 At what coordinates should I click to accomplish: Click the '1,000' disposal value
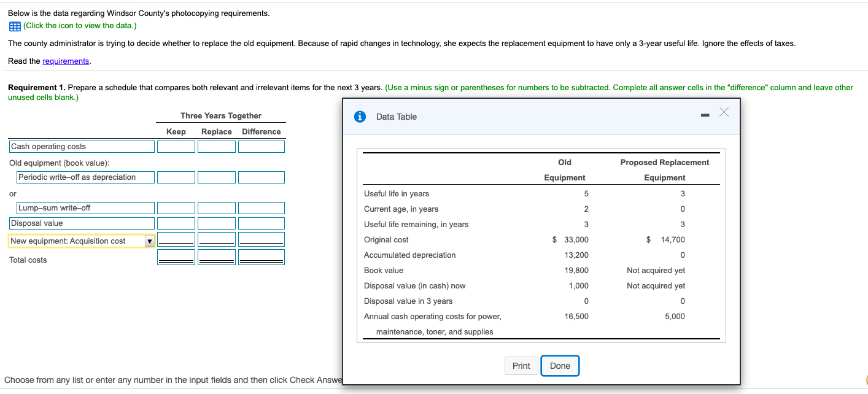pos(579,286)
